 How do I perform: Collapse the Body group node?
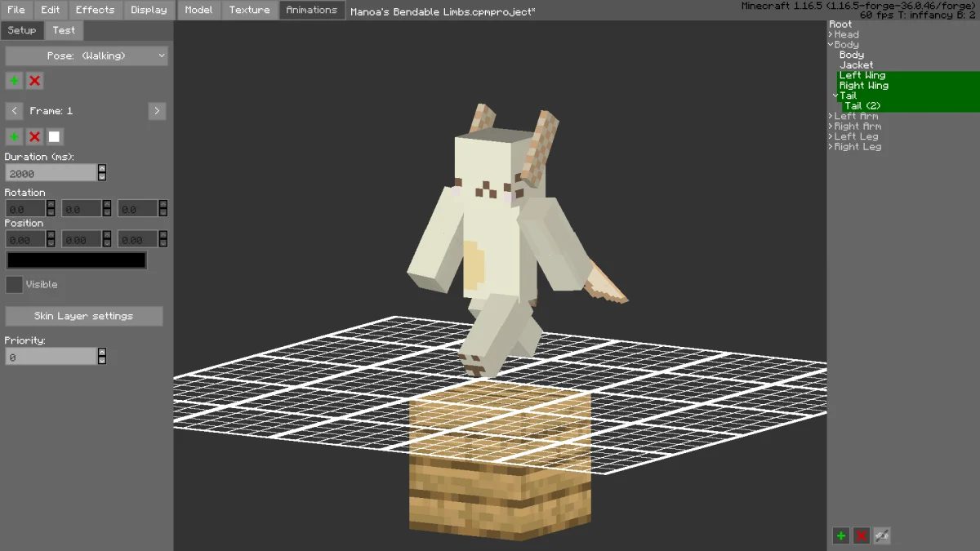pos(831,45)
